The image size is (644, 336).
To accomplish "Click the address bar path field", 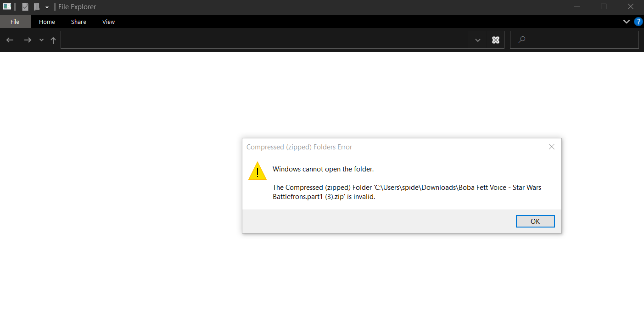I will pos(265,40).
